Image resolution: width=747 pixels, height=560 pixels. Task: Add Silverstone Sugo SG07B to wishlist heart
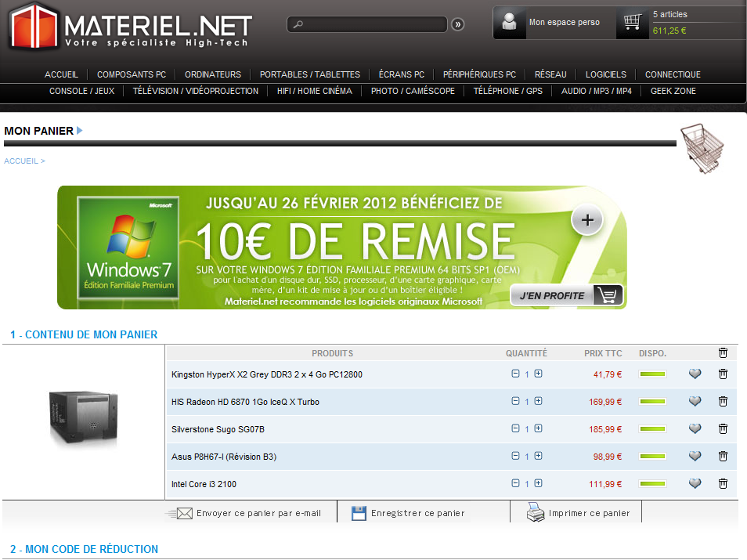click(695, 429)
